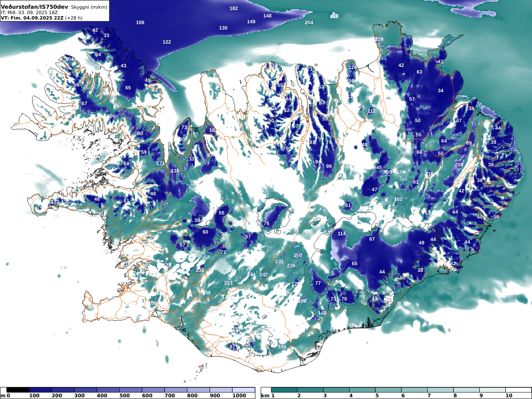Screen dimensions: 532x399
Task: Click the '89' visibility value in the east
Action: click(x=469, y=143)
